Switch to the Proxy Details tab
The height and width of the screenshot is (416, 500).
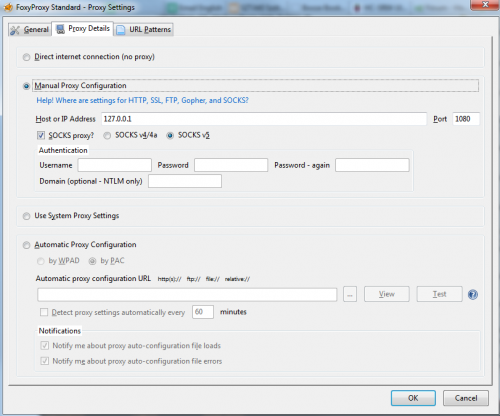[x=83, y=29]
